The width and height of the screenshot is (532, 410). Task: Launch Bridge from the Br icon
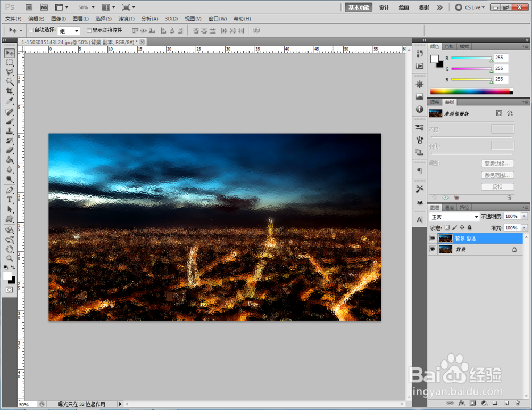pyautogui.click(x=29, y=7)
